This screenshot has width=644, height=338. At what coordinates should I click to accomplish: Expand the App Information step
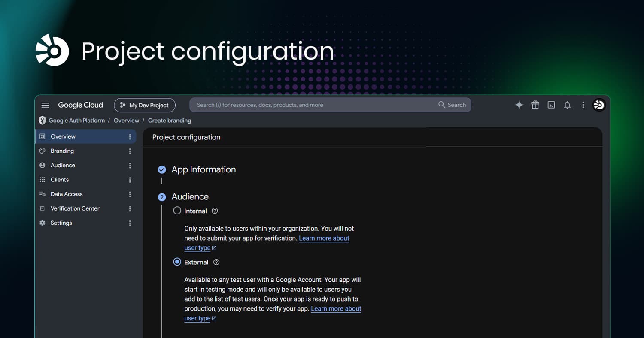[x=204, y=169]
